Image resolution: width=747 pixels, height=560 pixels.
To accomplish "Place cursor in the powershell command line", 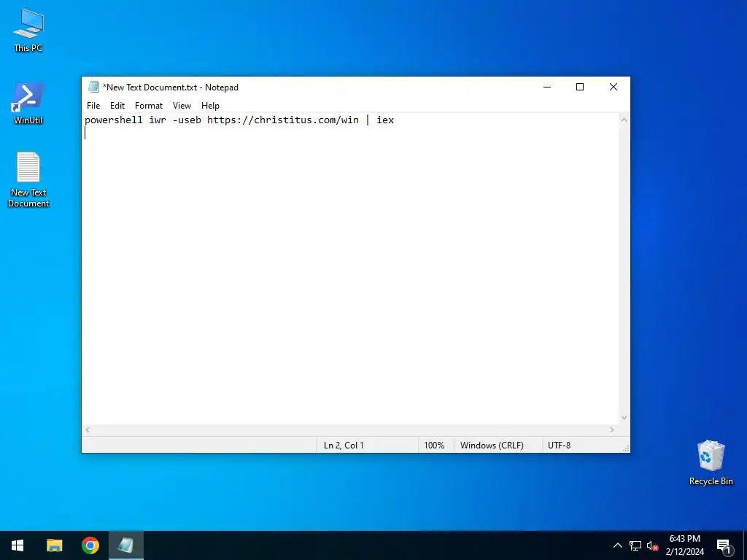I will click(x=239, y=120).
